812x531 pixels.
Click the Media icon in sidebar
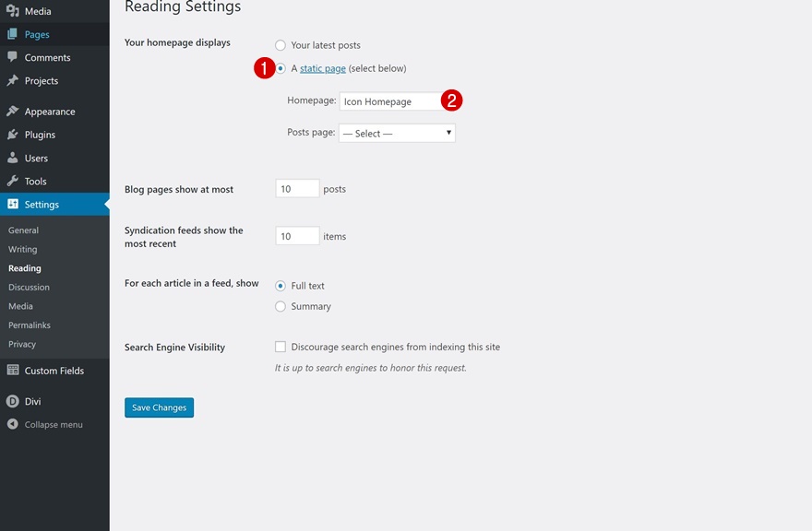click(x=13, y=11)
